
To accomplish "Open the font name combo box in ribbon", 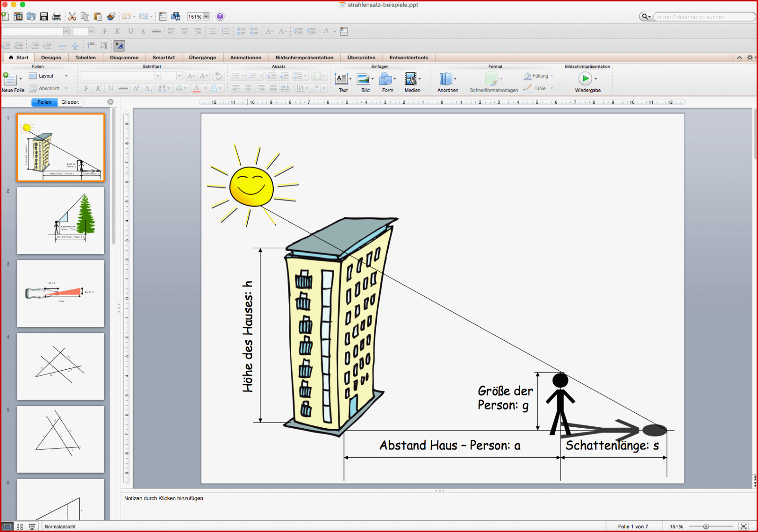I will click(x=120, y=76).
